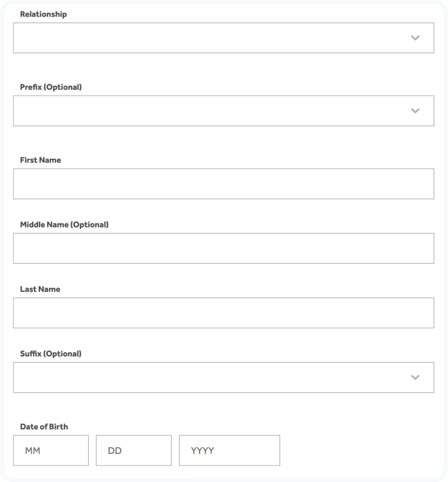
Task: Click the DD day input box
Action: [x=134, y=450]
